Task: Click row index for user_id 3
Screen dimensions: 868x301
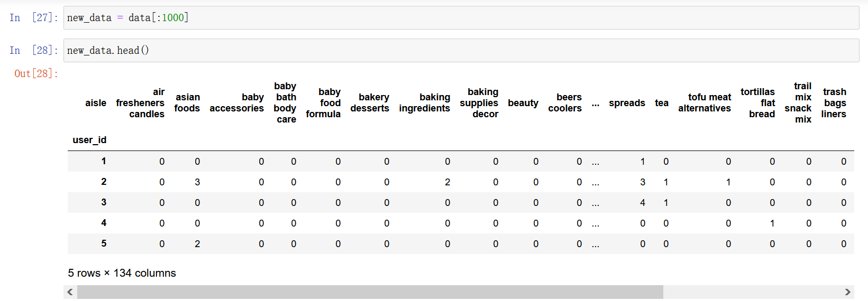Action: (x=104, y=202)
